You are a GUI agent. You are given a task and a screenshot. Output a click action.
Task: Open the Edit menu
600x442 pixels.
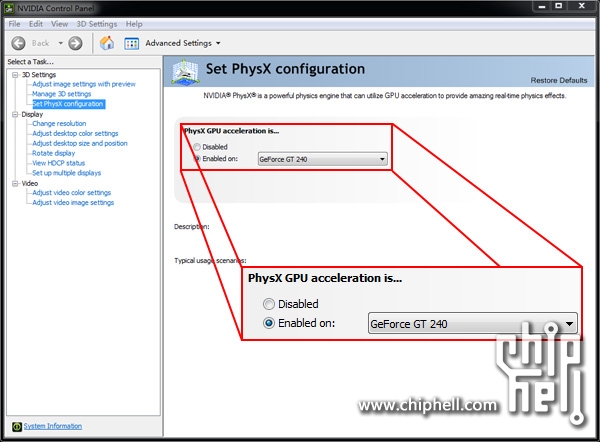[x=36, y=24]
